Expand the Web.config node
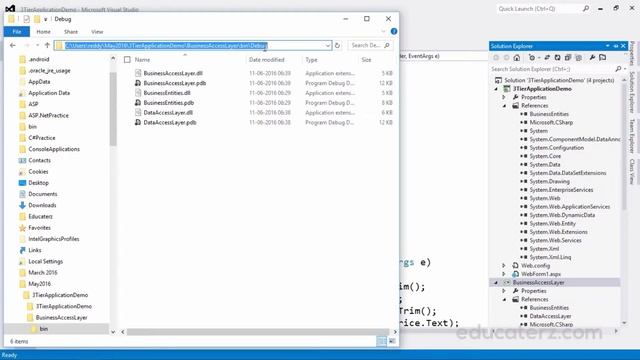 coord(504,265)
